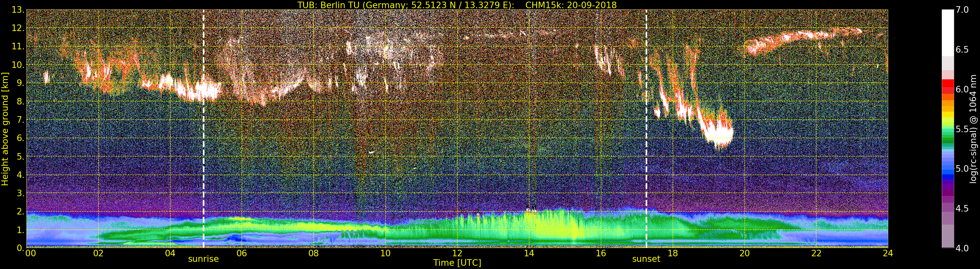Click the "7.0" colorbar tick label
The image size is (980, 269).
coord(962,10)
